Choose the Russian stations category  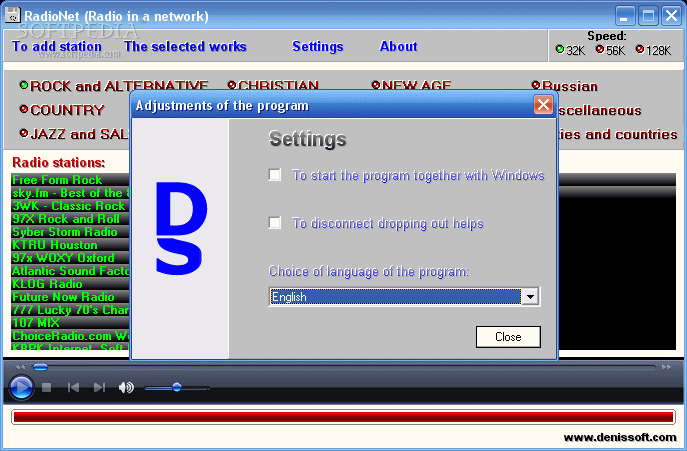click(x=564, y=86)
